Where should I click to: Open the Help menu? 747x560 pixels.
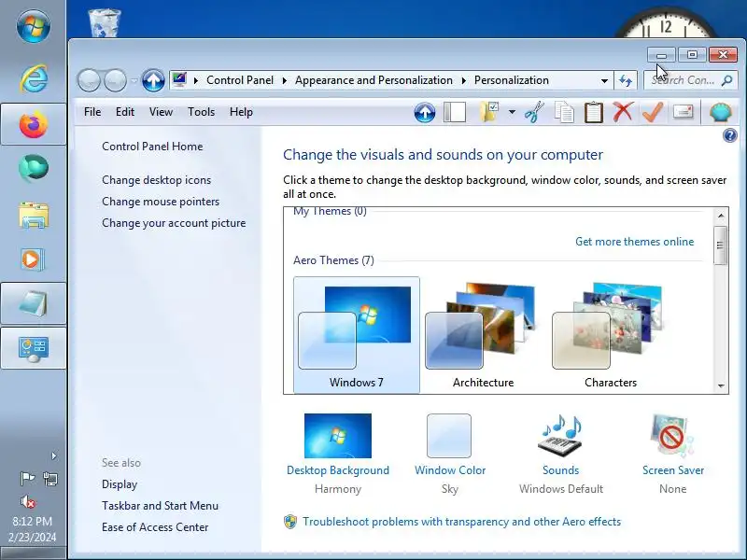pos(241,112)
